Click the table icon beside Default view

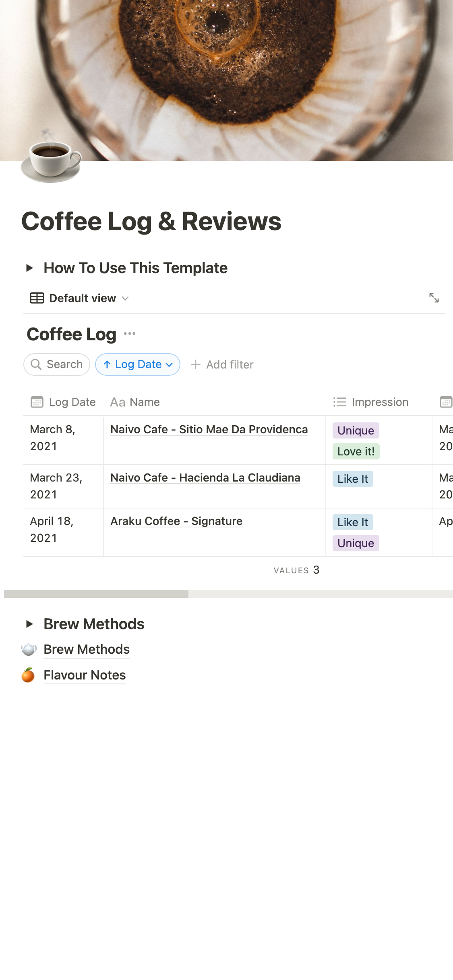click(x=37, y=298)
